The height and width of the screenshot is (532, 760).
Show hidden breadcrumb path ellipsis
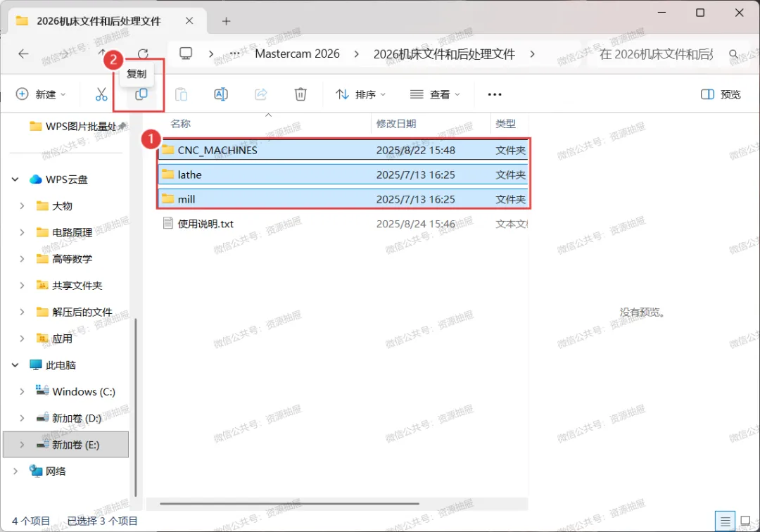(x=234, y=53)
